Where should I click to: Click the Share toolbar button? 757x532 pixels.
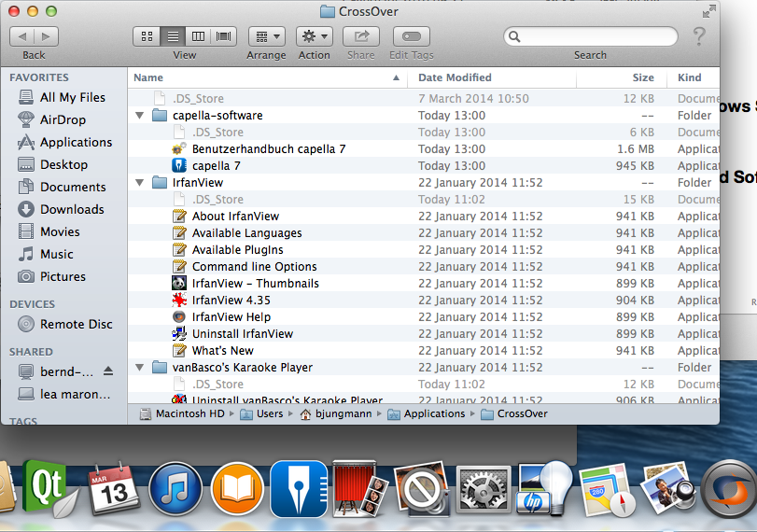361,36
